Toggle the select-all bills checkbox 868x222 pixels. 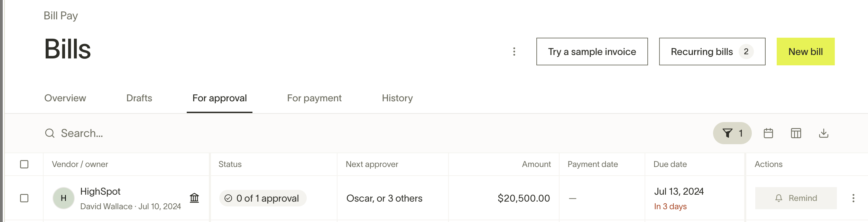pos(24,164)
